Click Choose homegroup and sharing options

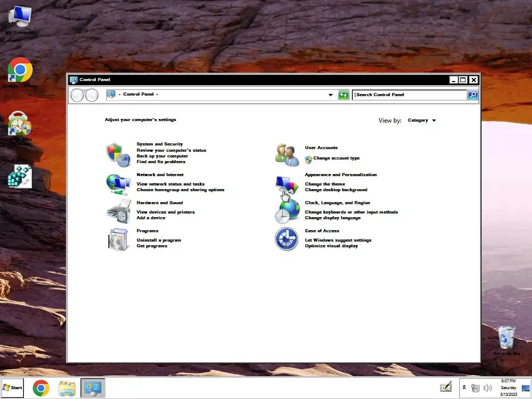(180, 190)
